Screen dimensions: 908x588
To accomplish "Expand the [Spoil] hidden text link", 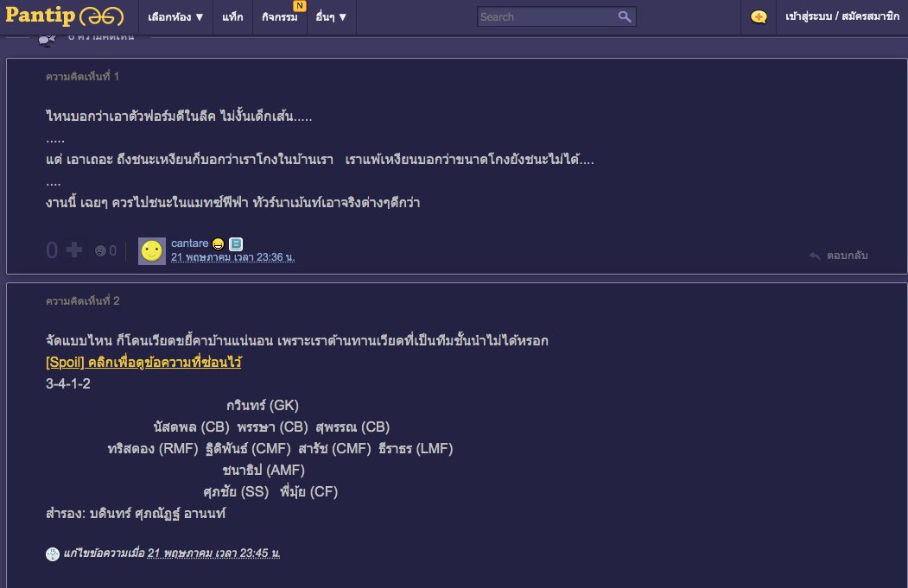I will (143, 363).
